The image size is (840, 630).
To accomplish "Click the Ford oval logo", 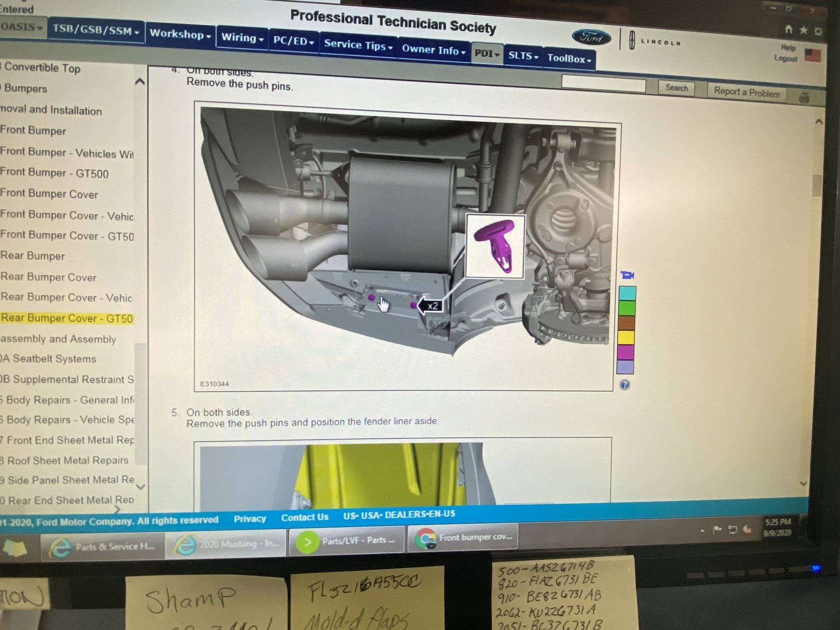I will click(x=592, y=38).
